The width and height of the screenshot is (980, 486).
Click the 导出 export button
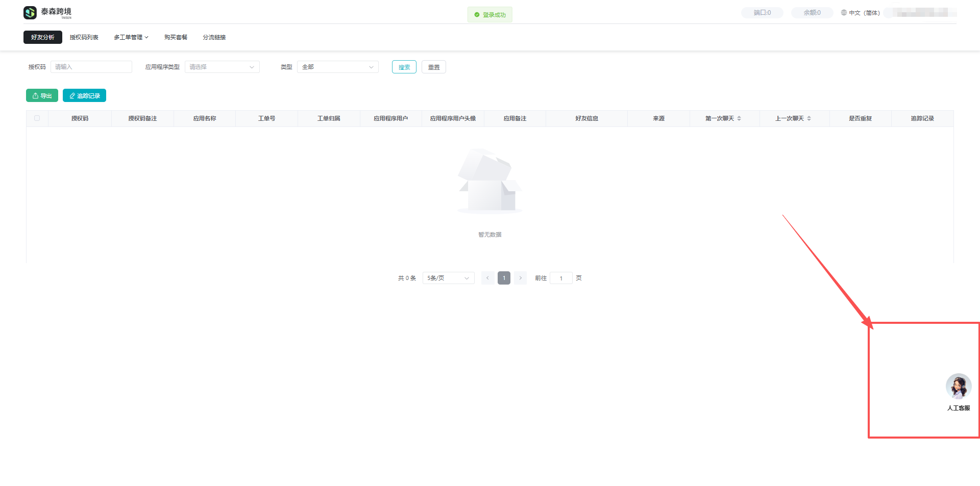(x=42, y=96)
